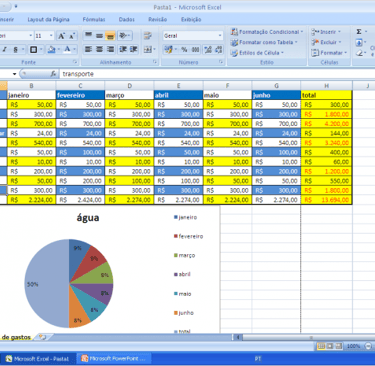Center the text horizontally
This screenshot has height=366, width=375.
click(99, 49)
